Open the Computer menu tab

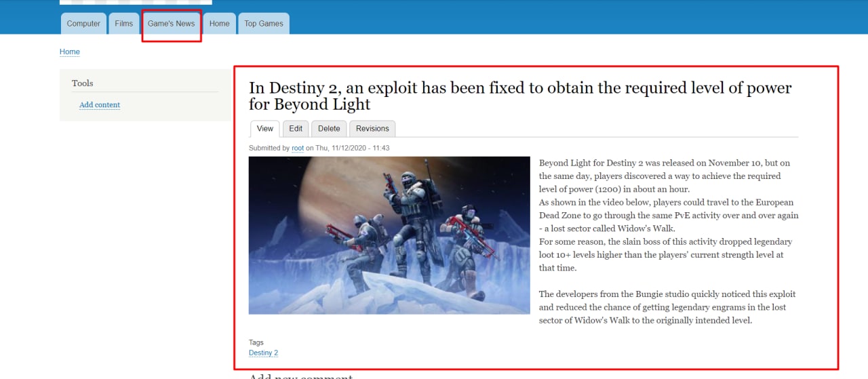tap(83, 24)
